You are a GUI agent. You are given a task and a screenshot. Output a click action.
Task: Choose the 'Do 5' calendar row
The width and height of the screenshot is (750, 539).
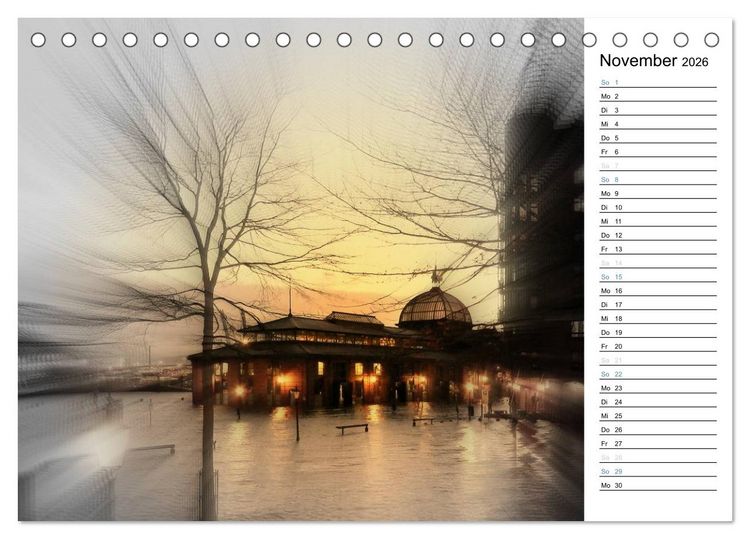(658, 138)
